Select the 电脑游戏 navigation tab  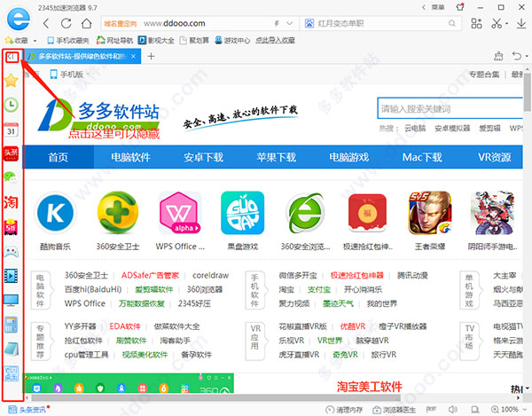pyautogui.click(x=349, y=157)
